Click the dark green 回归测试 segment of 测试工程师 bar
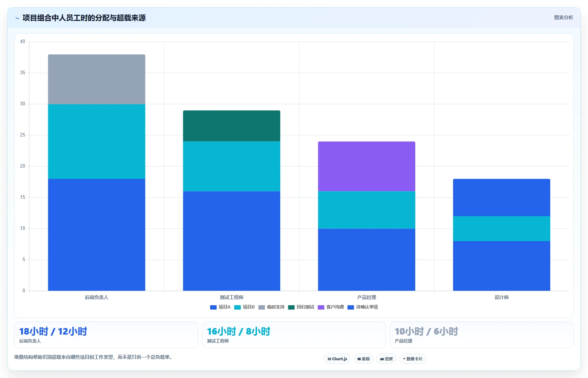This screenshot has height=378, width=588. [232, 126]
